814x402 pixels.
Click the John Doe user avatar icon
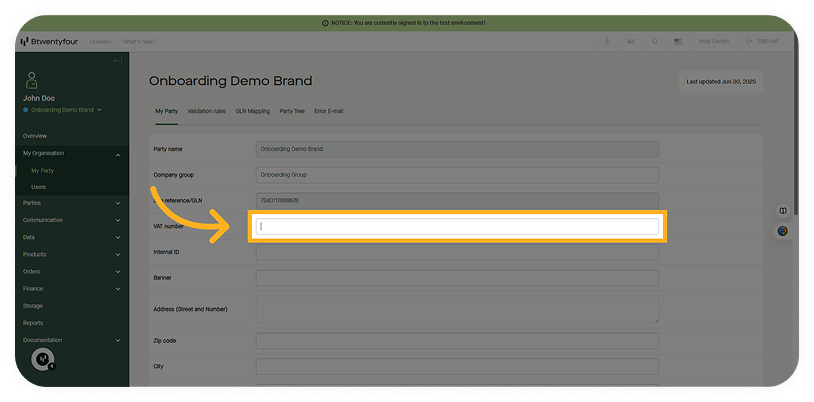(32, 80)
